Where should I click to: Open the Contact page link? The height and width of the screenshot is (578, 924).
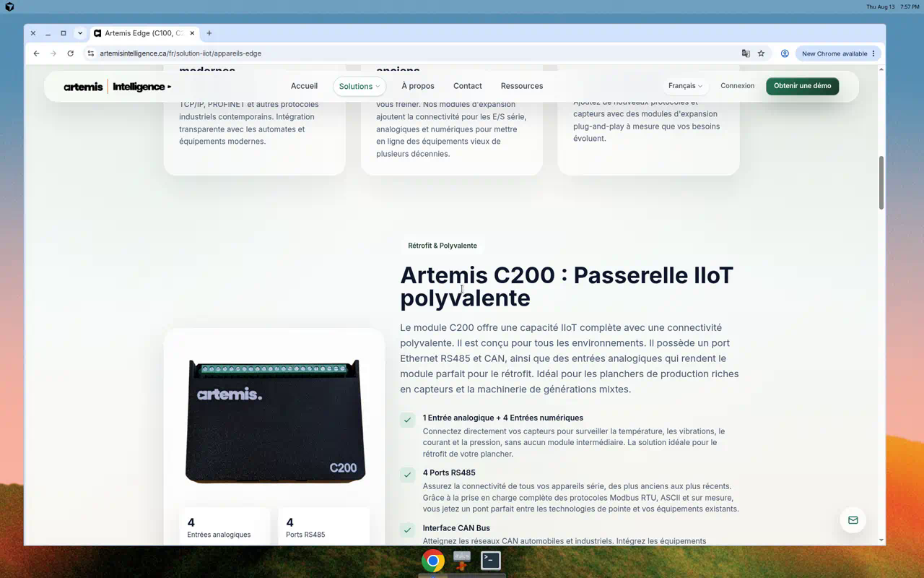point(468,86)
